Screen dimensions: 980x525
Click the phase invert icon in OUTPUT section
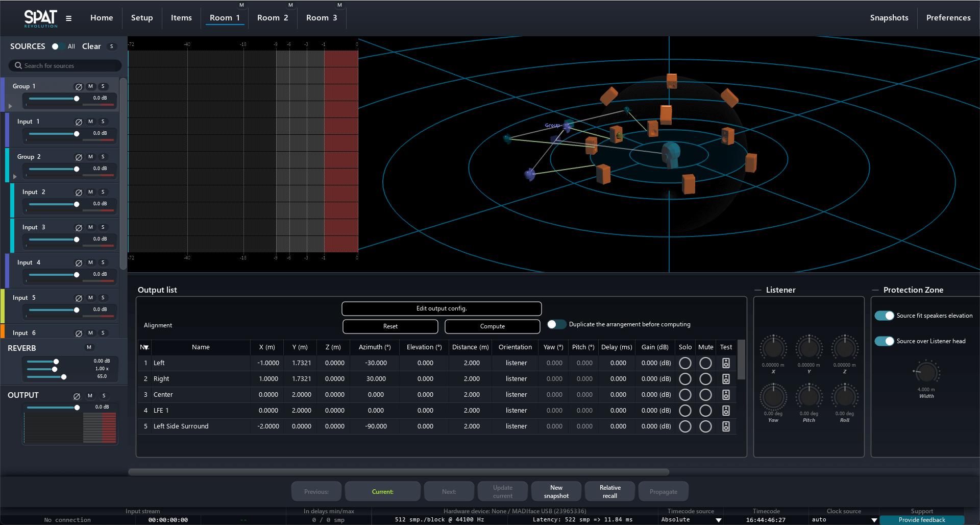(77, 396)
